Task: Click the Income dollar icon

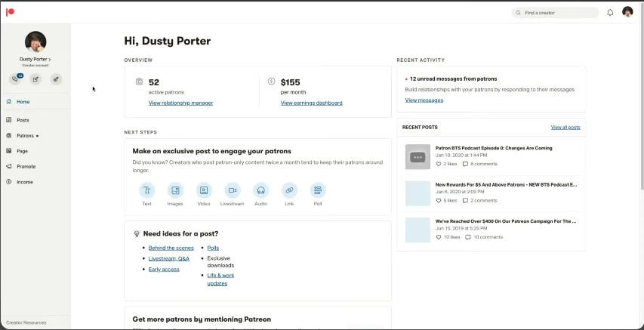Action: pos(9,182)
